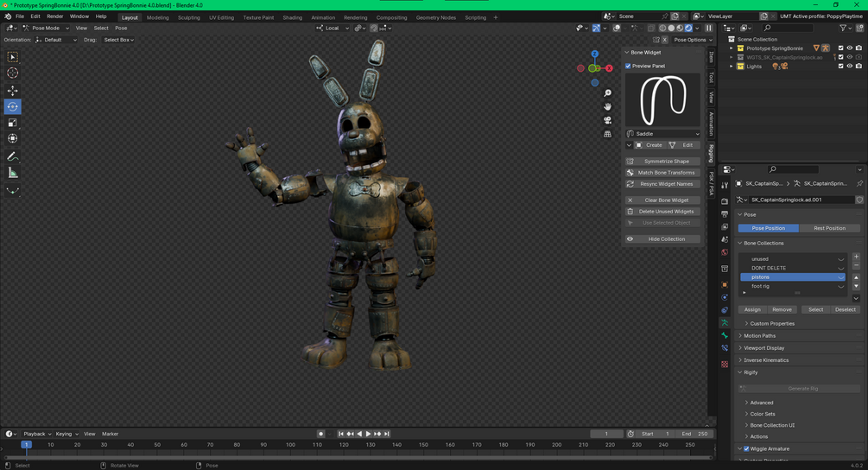Select the foot rig bone collection
This screenshot has width=868, height=470.
coord(793,286)
